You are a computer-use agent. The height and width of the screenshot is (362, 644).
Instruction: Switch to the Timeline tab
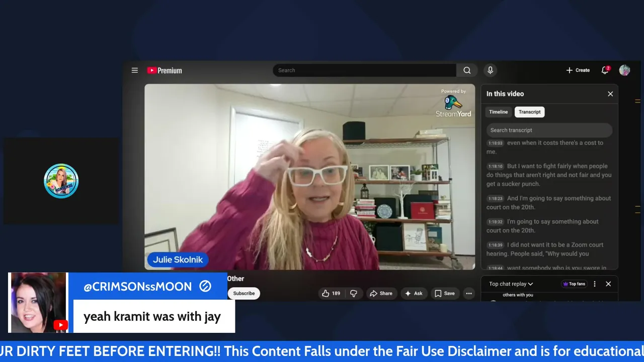coord(499,112)
